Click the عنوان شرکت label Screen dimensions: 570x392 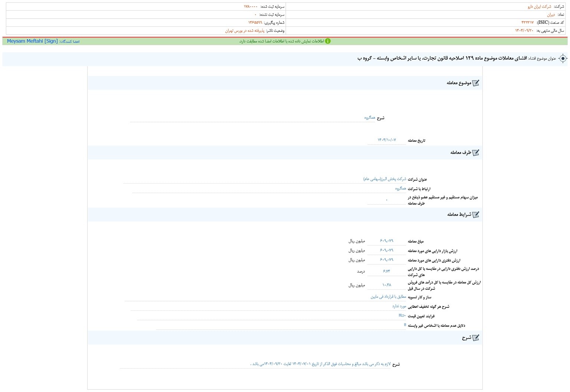417,179
